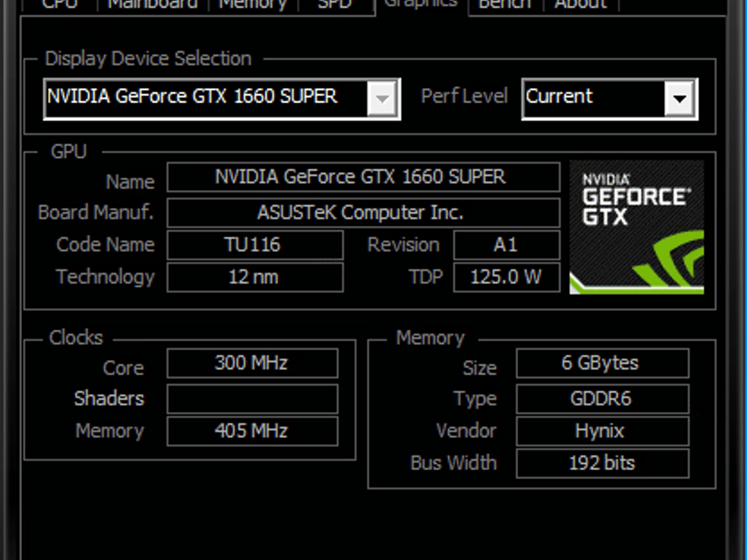Click the Code Name label
Screen dimensions: 747x560
point(105,244)
